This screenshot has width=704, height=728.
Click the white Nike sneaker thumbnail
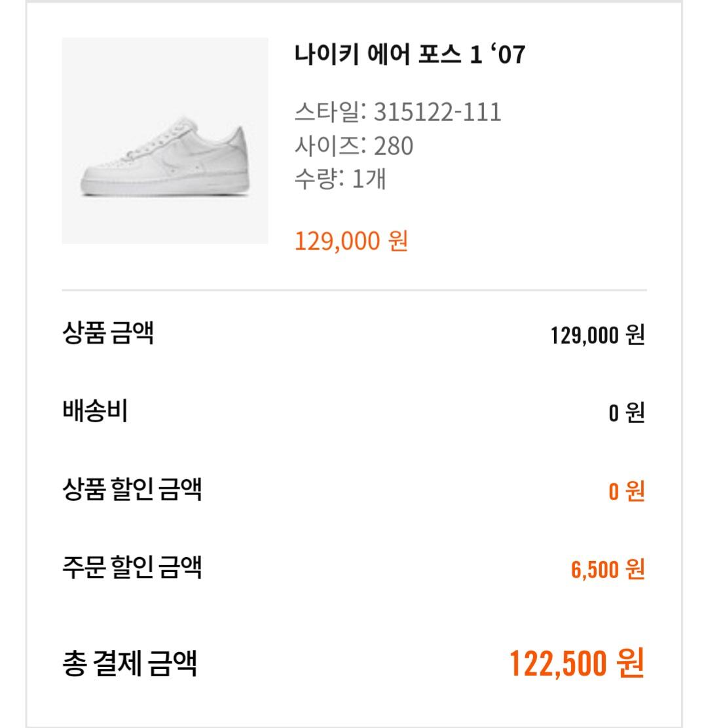(164, 158)
